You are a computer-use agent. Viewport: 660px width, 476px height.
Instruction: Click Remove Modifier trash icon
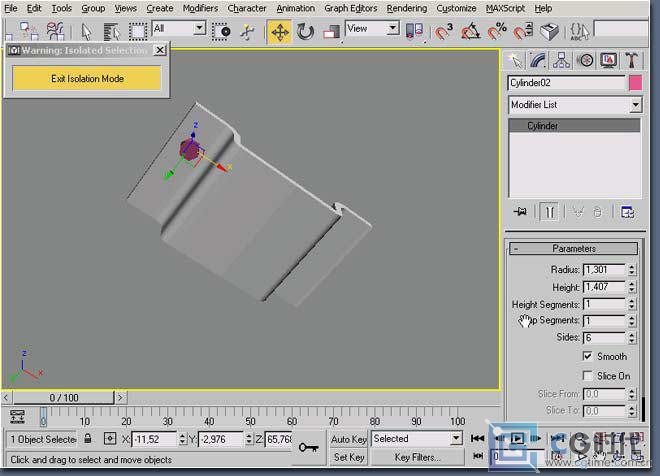(x=597, y=212)
